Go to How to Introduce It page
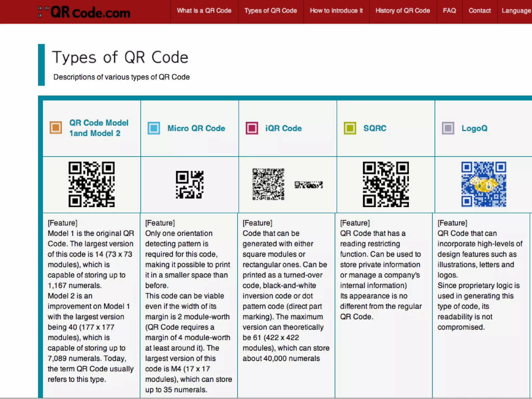Screen dimensions: 532x399 click(336, 11)
